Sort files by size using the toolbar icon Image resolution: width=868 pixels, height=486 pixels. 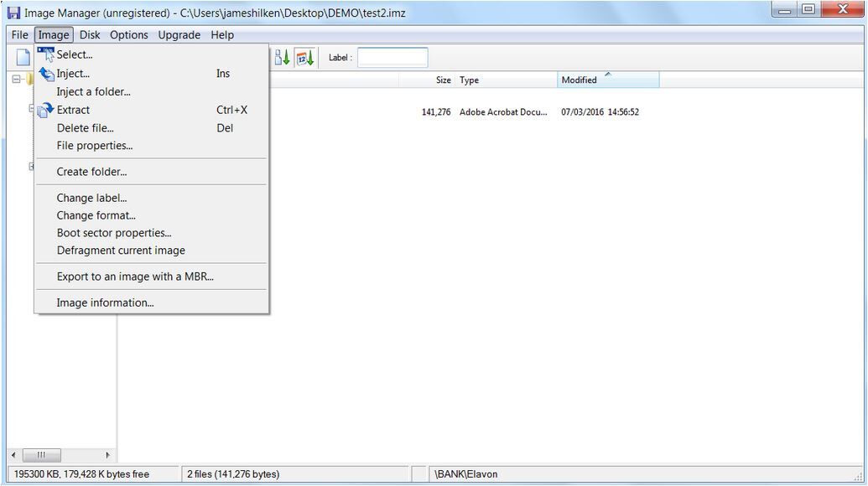click(281, 57)
